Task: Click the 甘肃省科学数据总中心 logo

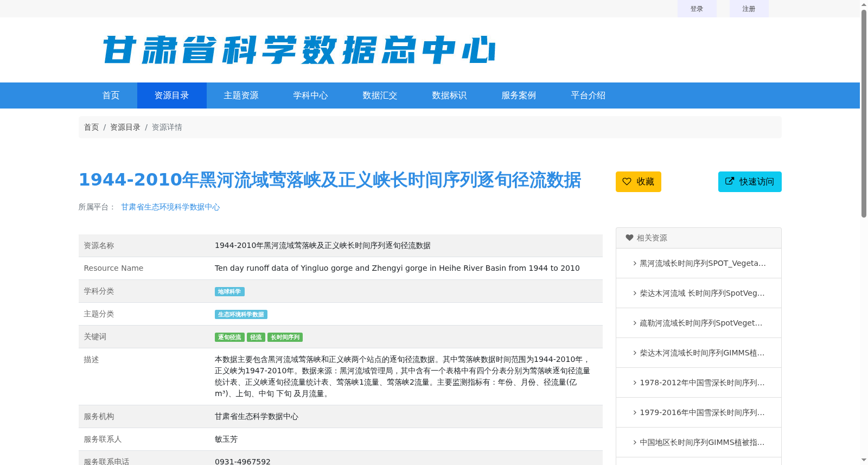Action: tap(299, 50)
